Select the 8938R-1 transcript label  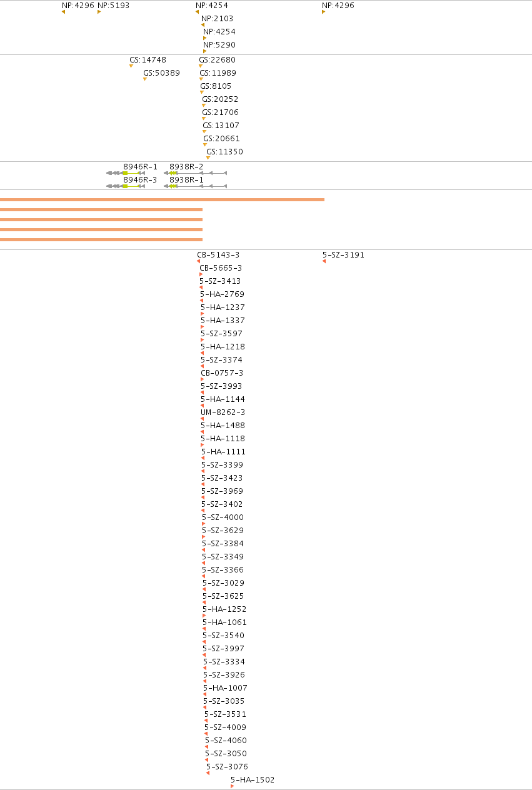pos(186,179)
